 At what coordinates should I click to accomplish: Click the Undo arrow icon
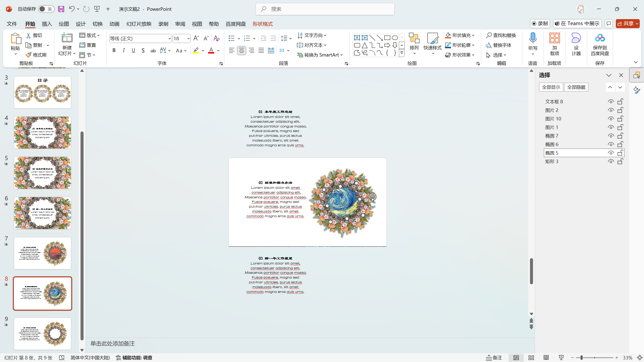(x=71, y=9)
